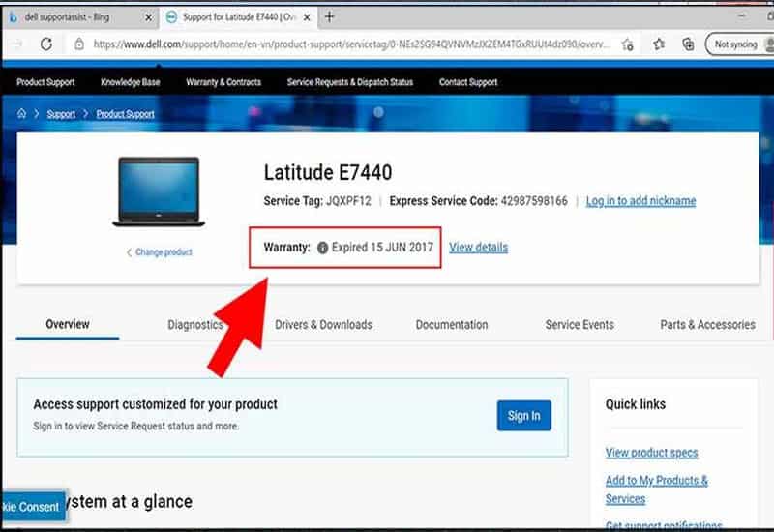The image size is (774, 532).
Task: Click the favorites star icon in toolbar
Action: click(659, 44)
